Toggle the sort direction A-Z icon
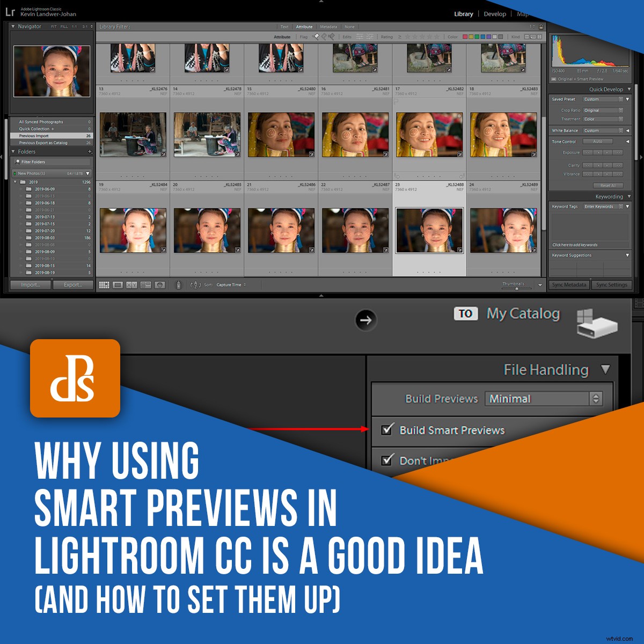 (x=195, y=284)
